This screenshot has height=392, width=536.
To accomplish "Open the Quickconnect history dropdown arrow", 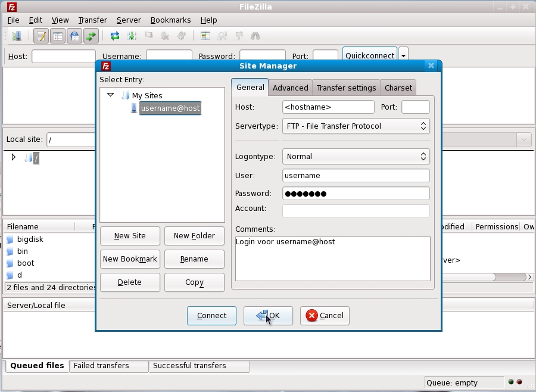I will 403,55.
